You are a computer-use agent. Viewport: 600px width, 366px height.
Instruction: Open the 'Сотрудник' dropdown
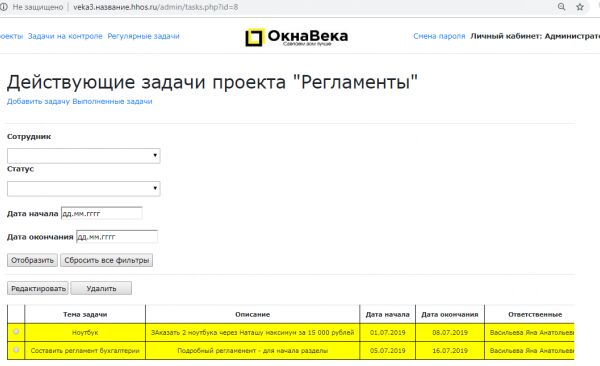(83, 155)
